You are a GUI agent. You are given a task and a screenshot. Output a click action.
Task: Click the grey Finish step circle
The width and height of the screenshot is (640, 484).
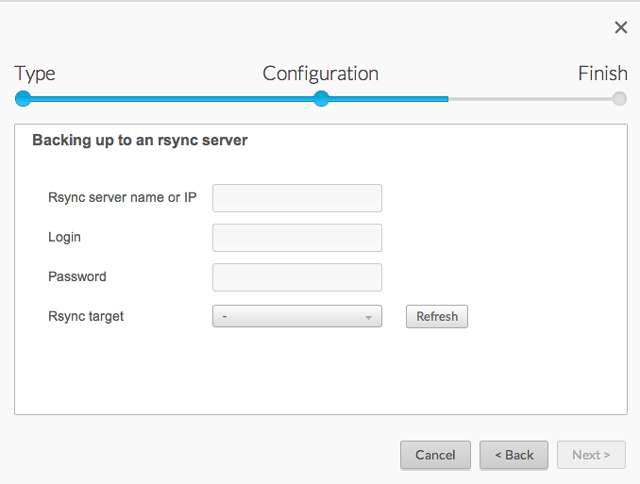(x=620, y=98)
